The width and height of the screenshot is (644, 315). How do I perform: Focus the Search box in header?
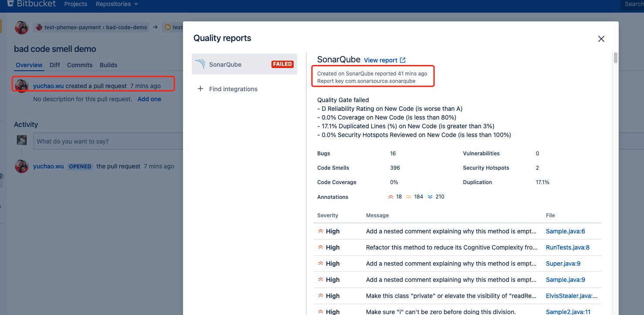[x=632, y=4]
